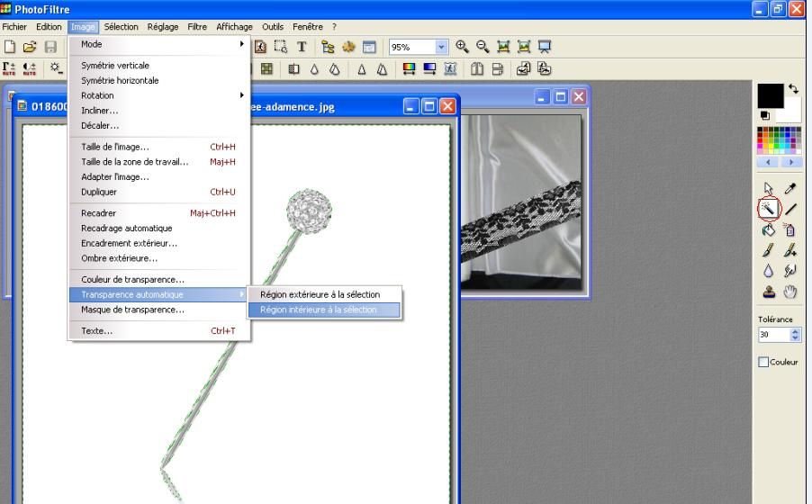Click the Tolérance input field
Screen dimensions: 812x504
774,335
